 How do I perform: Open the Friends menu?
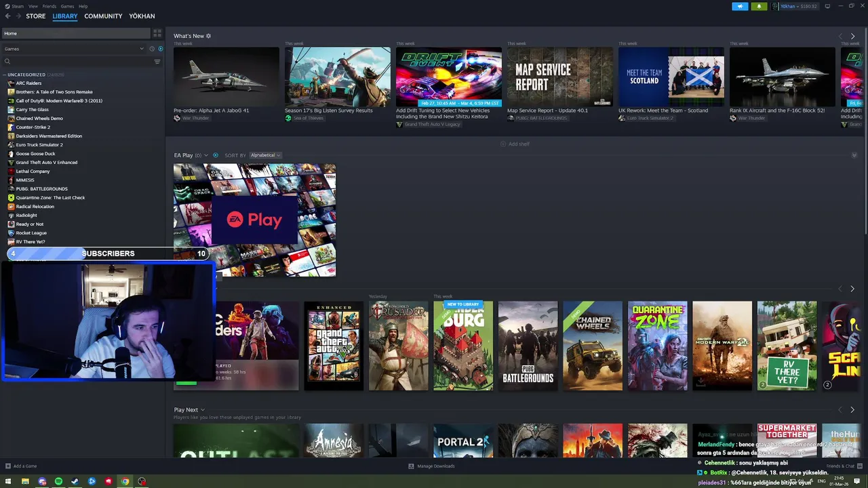point(50,6)
